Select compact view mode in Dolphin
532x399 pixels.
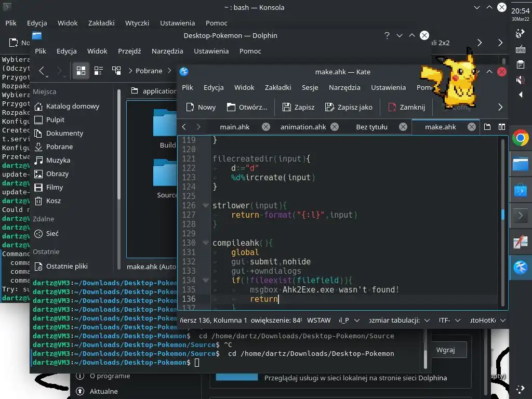[99, 71]
